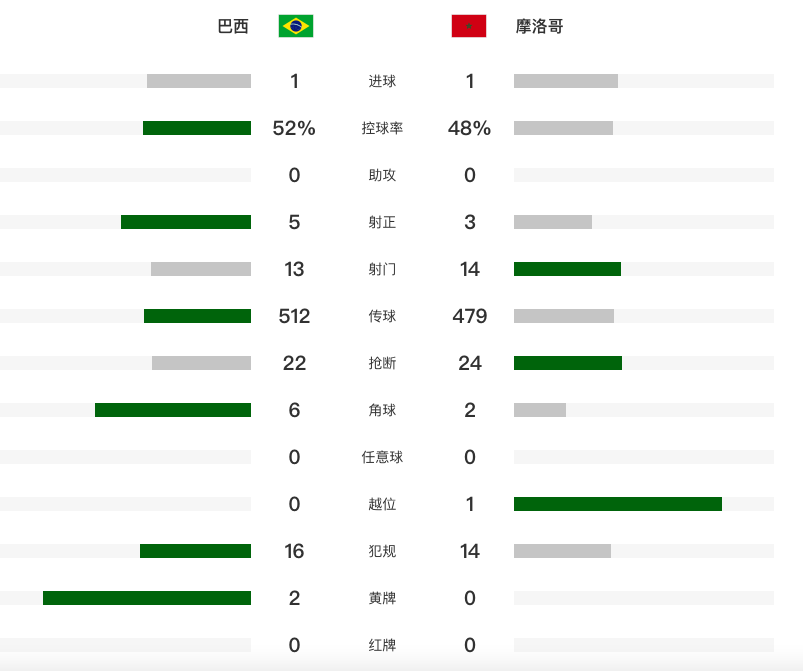This screenshot has height=671, width=803.
Task: Click the Brazil flag icon
Action: tap(295, 26)
